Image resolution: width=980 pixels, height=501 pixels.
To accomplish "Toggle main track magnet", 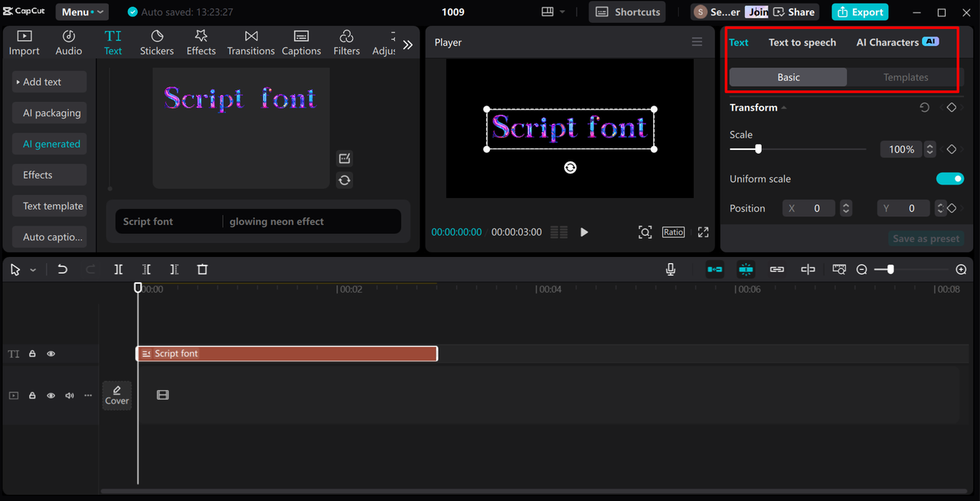I will click(714, 269).
